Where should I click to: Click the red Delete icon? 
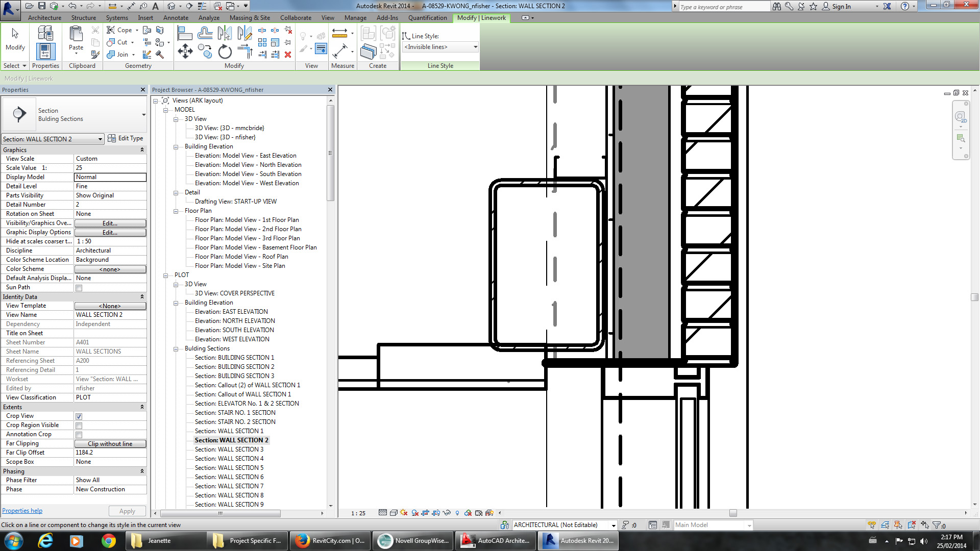tap(288, 55)
